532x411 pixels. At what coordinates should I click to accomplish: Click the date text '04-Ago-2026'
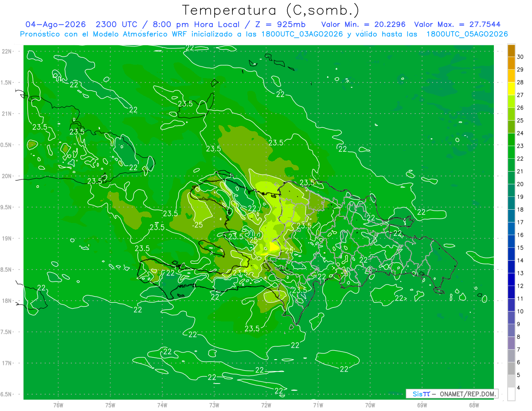(55, 24)
